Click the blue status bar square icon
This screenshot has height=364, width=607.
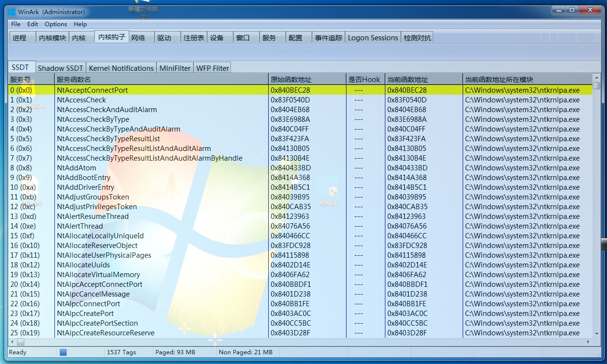pyautogui.click(x=63, y=352)
